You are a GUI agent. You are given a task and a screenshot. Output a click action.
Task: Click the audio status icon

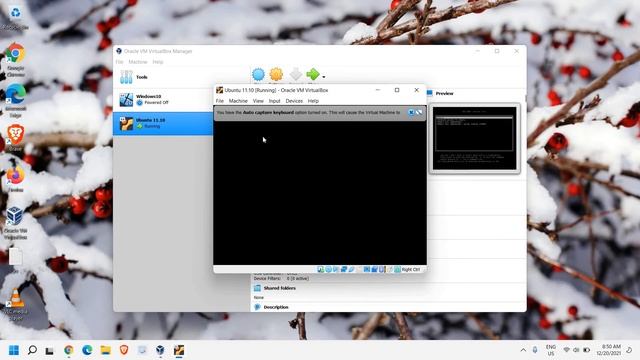click(x=336, y=269)
